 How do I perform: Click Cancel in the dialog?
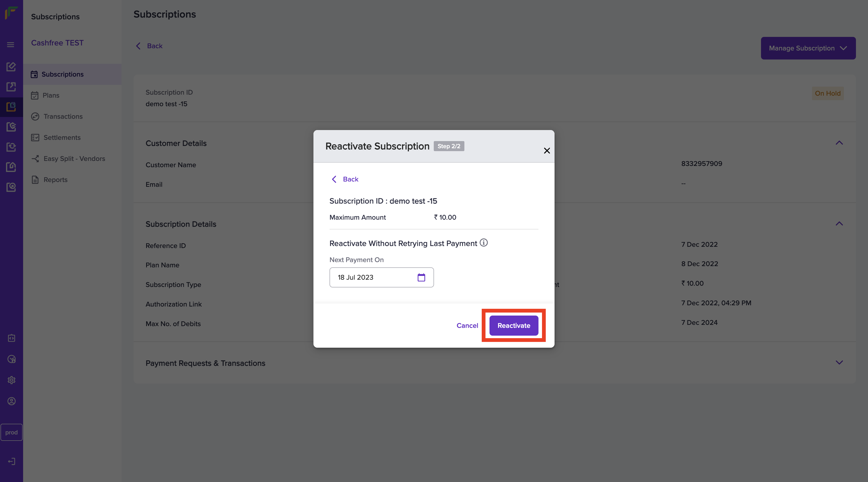[467, 325]
